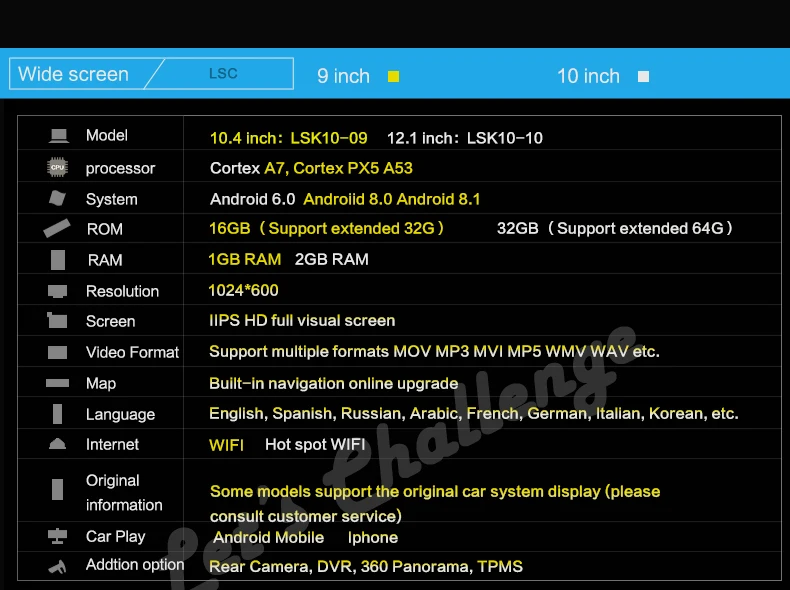This screenshot has height=590, width=790.
Task: Click the System row label
Action: [111, 199]
